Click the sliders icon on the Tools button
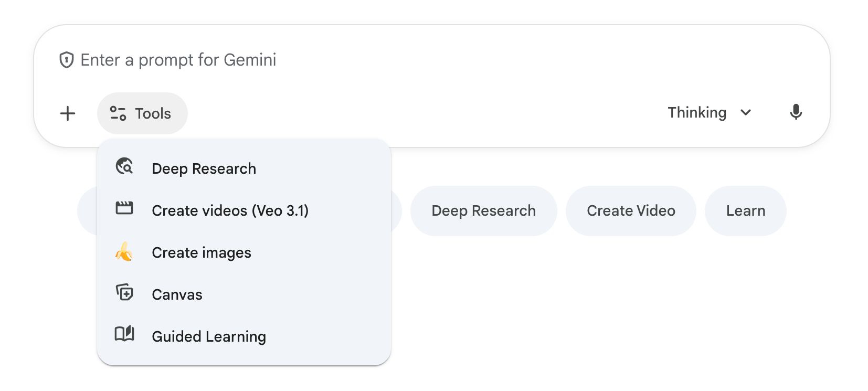Viewport: 868px width, 391px height. pos(118,113)
